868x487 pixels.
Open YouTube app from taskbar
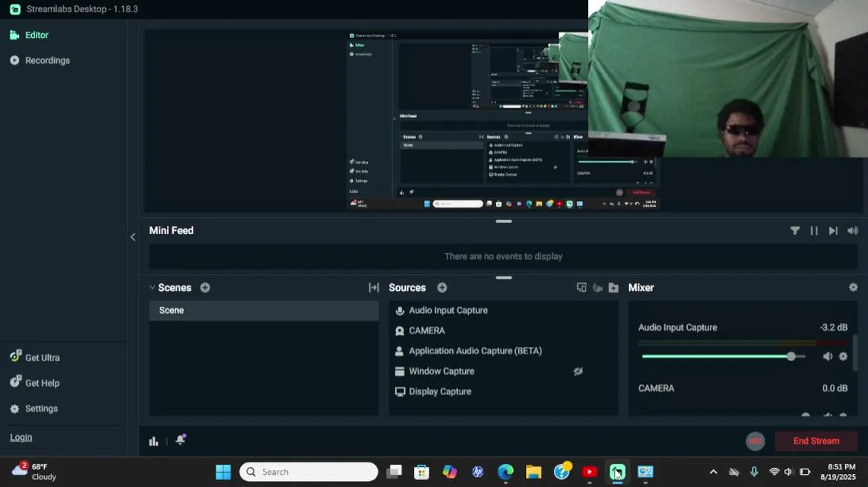[x=589, y=472]
